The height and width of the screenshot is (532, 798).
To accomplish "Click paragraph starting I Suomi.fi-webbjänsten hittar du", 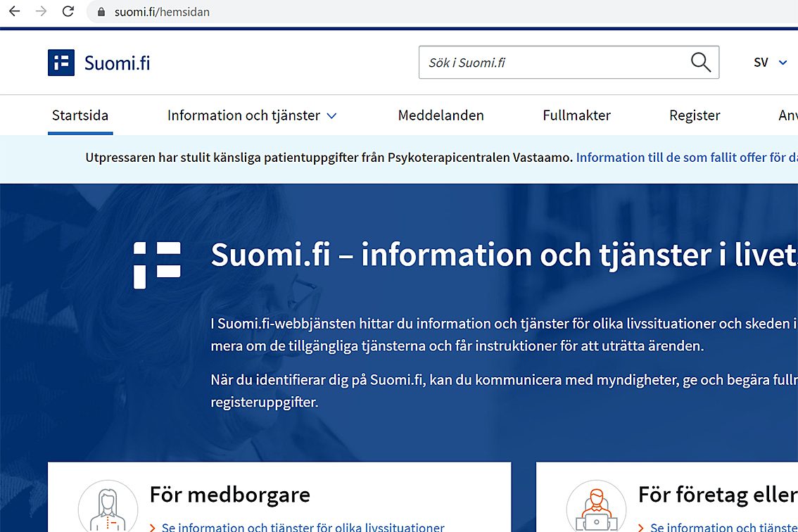I will (504, 334).
